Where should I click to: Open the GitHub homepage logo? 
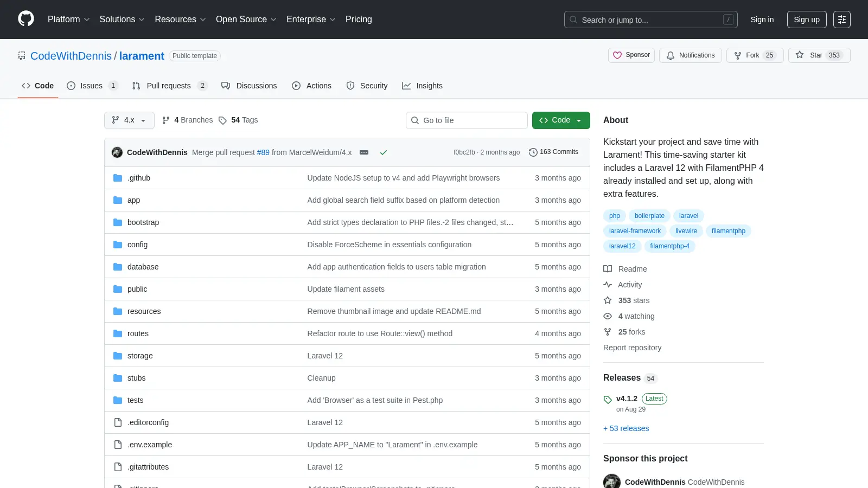tap(26, 19)
